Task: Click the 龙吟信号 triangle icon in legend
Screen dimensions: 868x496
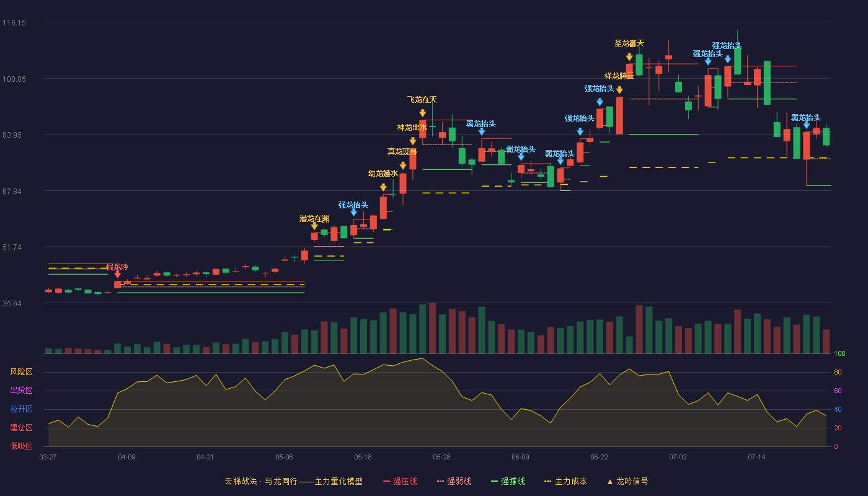Action: coord(609,482)
